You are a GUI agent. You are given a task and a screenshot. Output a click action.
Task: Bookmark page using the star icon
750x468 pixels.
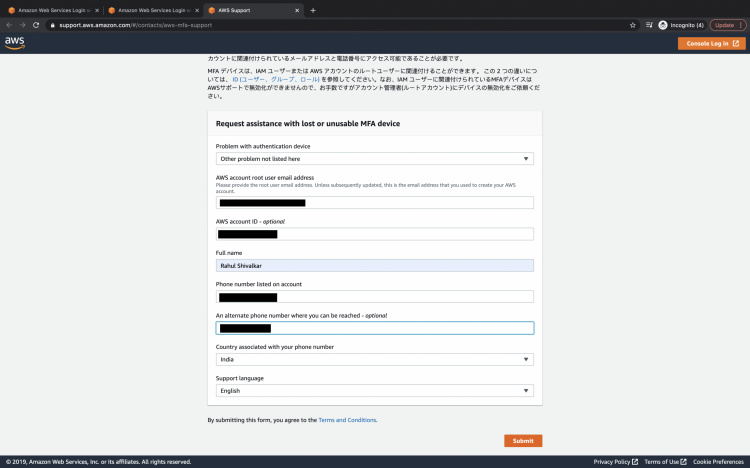pyautogui.click(x=632, y=25)
